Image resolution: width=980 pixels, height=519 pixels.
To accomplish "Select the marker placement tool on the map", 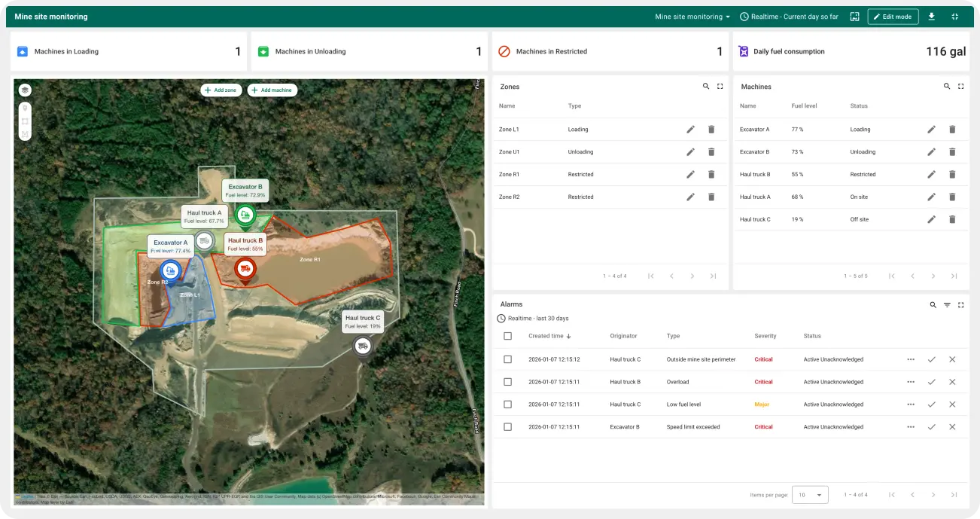I will pyautogui.click(x=25, y=108).
